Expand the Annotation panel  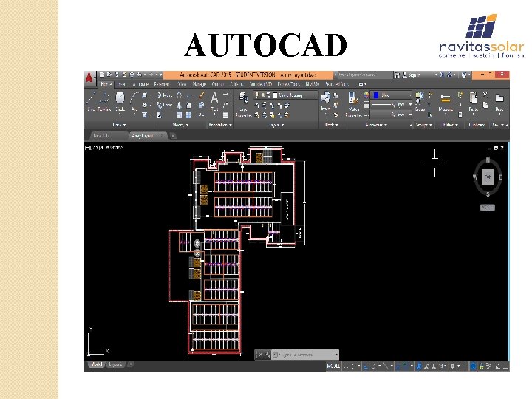(x=220, y=125)
